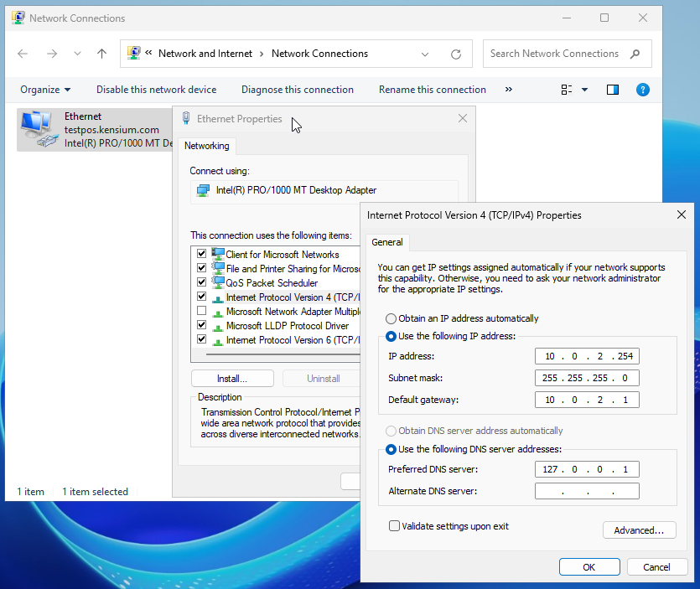This screenshot has height=589, width=700.
Task: Click Internet Protocol Version 6 item icon
Action: [217, 341]
